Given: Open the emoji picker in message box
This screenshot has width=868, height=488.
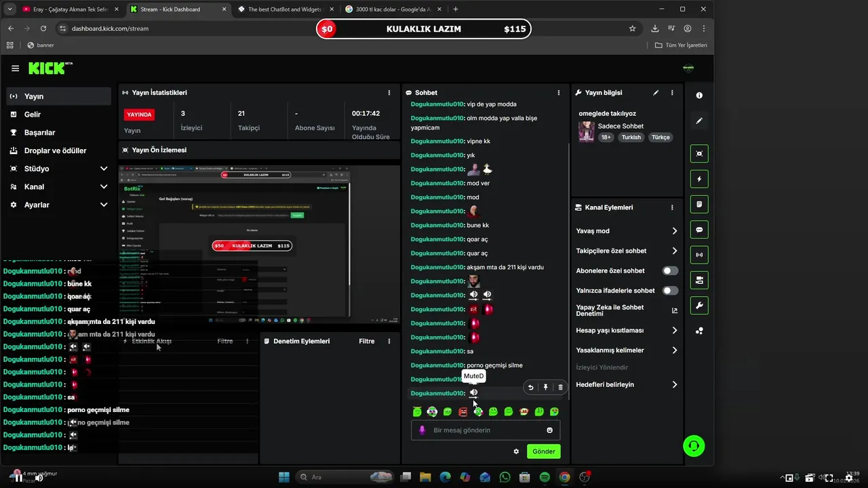Looking at the screenshot, I should (549, 430).
